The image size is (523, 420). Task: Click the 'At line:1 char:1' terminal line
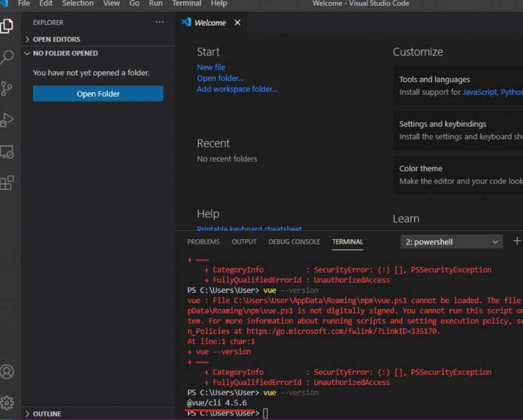coord(221,341)
